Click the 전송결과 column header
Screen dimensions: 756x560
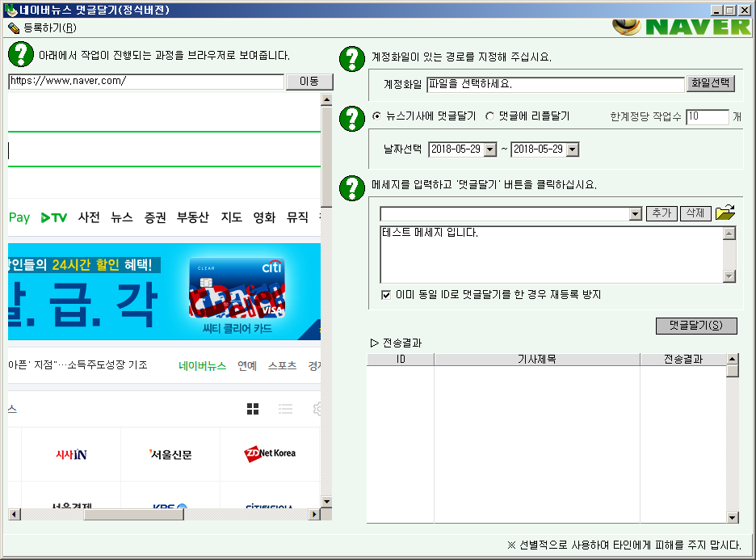coord(683,359)
